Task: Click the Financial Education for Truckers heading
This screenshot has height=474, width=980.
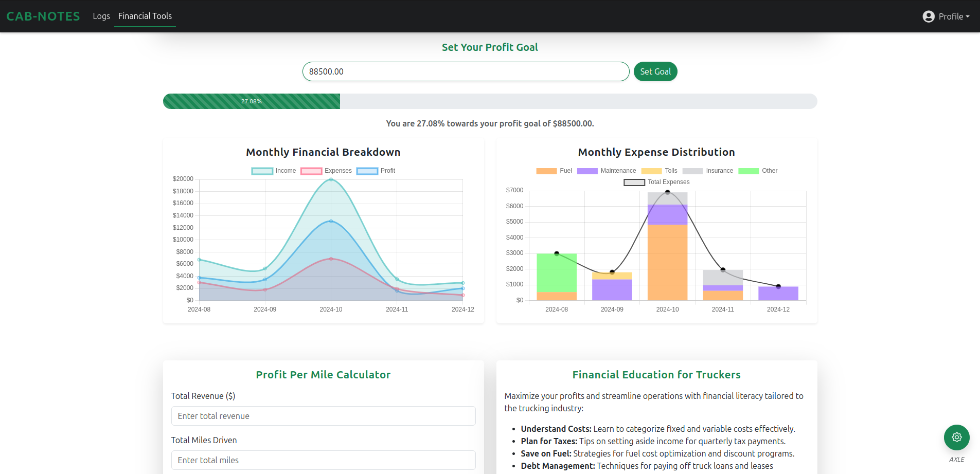Action: point(656,375)
